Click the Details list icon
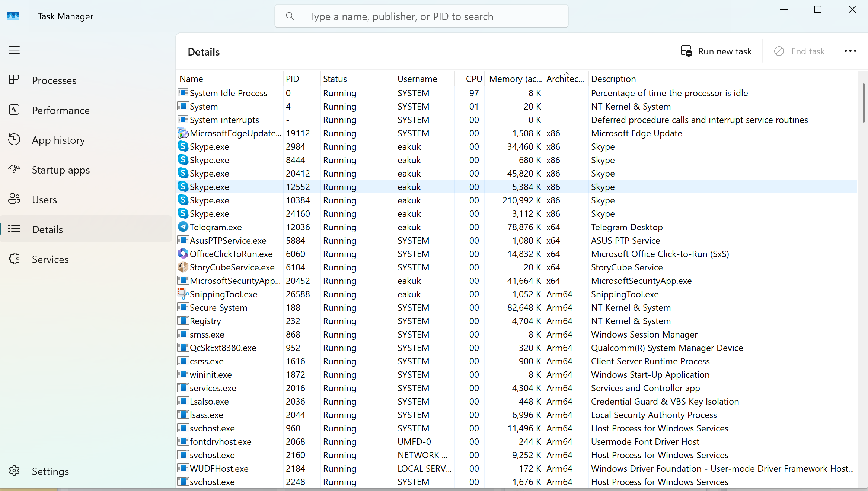The image size is (868, 491). click(x=14, y=229)
